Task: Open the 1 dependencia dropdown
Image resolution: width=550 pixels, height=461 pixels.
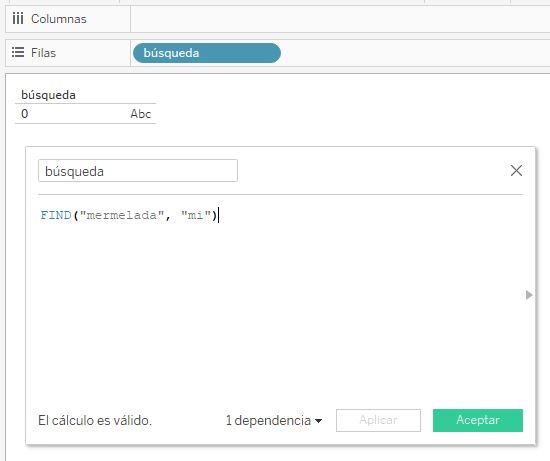Action: click(274, 420)
